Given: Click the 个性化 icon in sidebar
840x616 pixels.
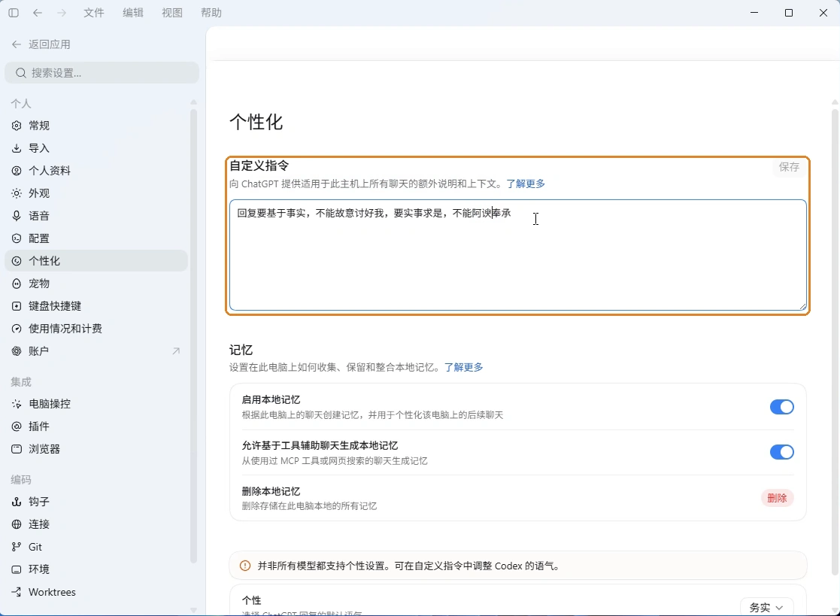Looking at the screenshot, I should [x=17, y=261].
